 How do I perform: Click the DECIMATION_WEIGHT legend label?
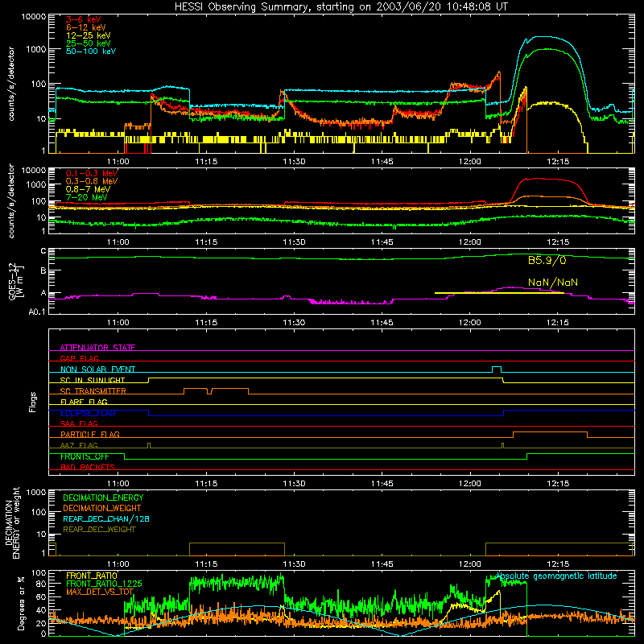pyautogui.click(x=101, y=508)
